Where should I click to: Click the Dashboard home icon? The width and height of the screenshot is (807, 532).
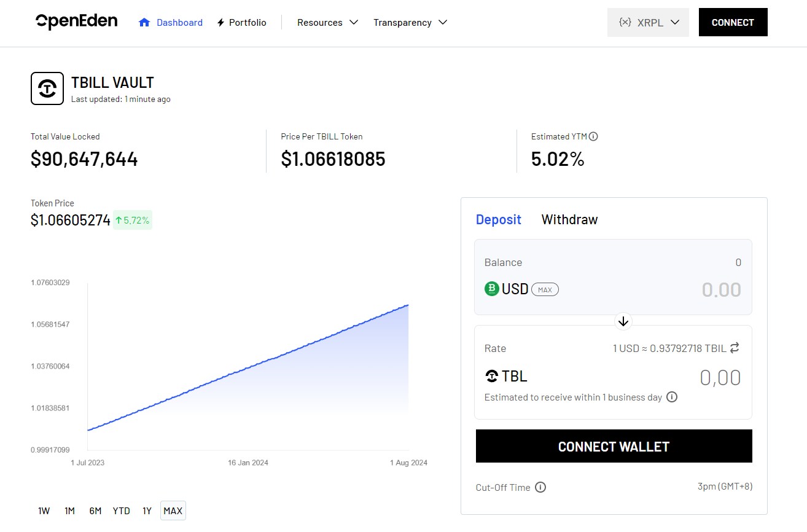coord(144,22)
